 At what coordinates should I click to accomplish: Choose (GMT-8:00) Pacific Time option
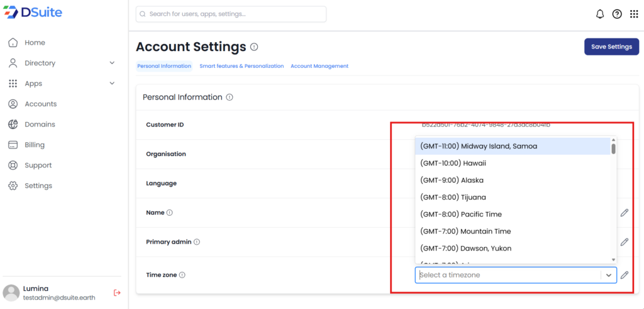[x=460, y=214]
